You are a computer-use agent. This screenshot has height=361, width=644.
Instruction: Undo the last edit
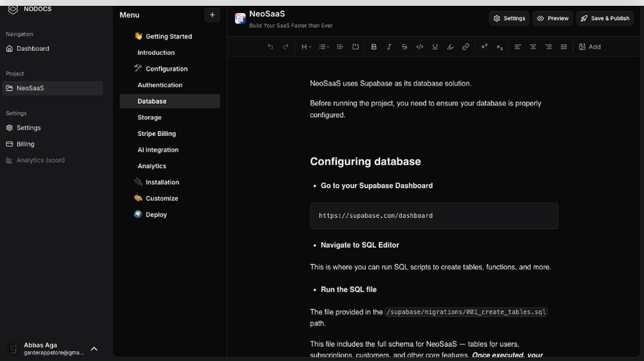click(x=270, y=47)
